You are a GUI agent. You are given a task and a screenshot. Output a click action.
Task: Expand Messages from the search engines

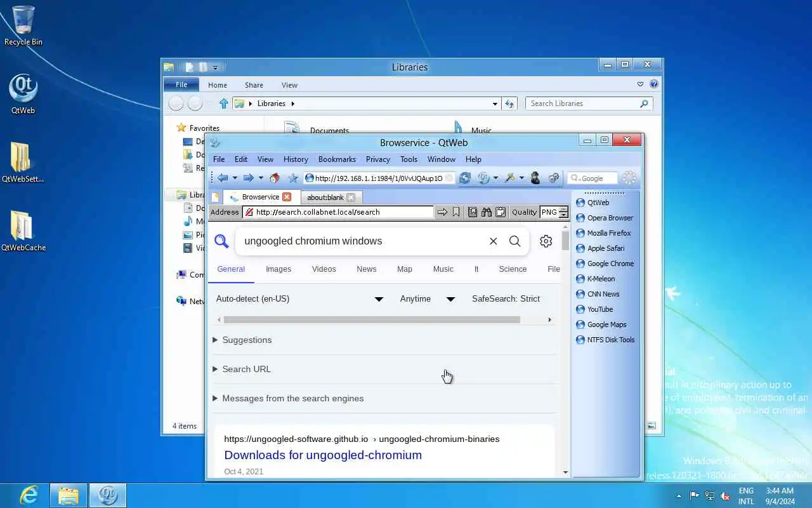(x=288, y=399)
